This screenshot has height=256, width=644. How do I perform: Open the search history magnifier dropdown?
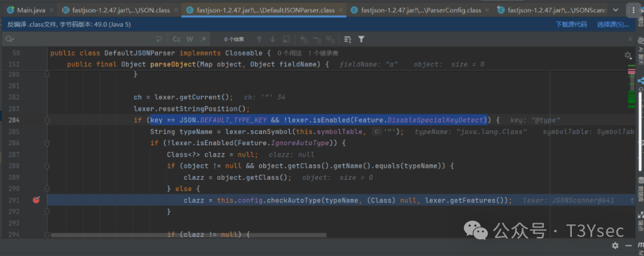click(x=10, y=39)
